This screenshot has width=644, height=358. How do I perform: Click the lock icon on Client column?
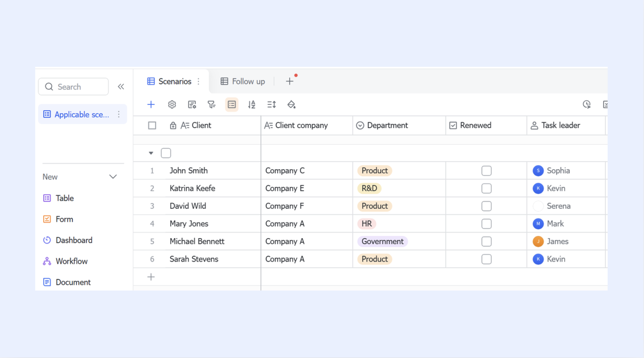coord(173,125)
